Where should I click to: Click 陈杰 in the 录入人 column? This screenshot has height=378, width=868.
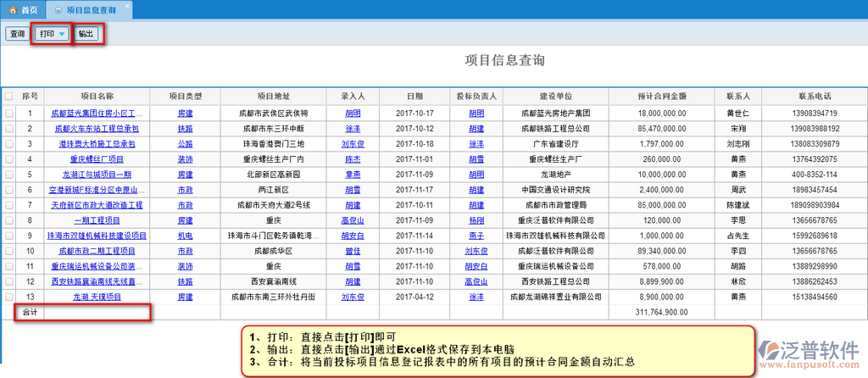353,159
